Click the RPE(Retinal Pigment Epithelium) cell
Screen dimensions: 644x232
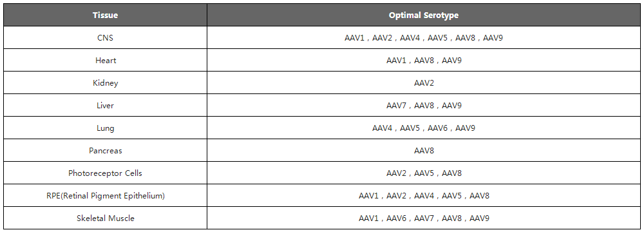(x=105, y=196)
